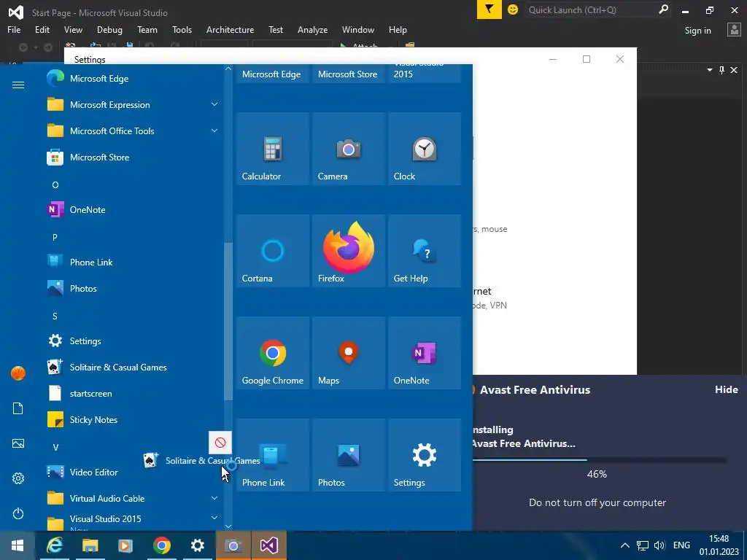Pin the Visual Studio side panel
747x560 pixels.
(721, 70)
